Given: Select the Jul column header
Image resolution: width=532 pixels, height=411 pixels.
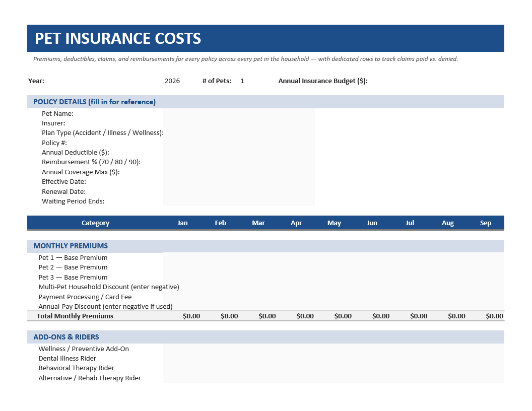Looking at the screenshot, I should (x=410, y=223).
